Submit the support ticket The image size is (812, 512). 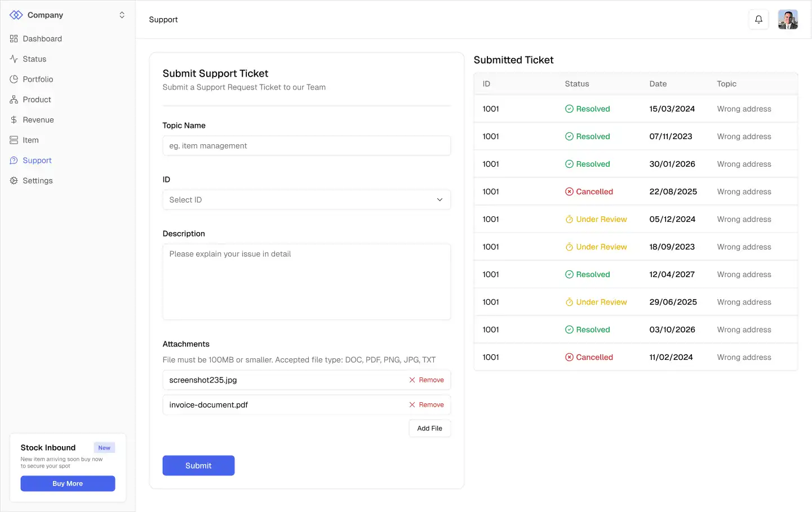pos(198,466)
